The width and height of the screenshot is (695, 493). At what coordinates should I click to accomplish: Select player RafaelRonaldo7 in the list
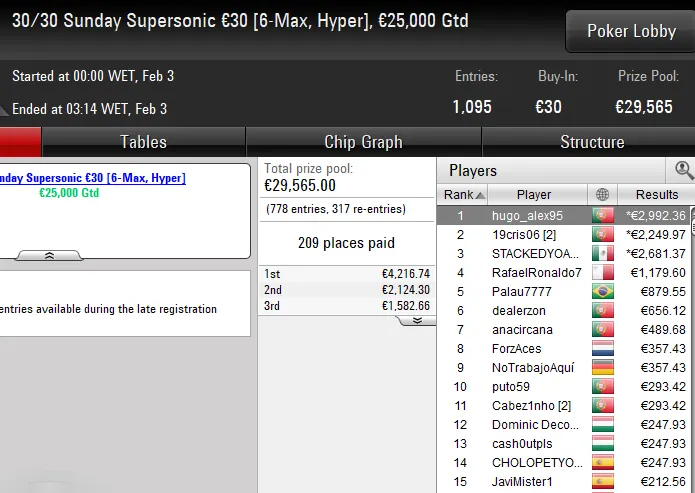pos(536,272)
